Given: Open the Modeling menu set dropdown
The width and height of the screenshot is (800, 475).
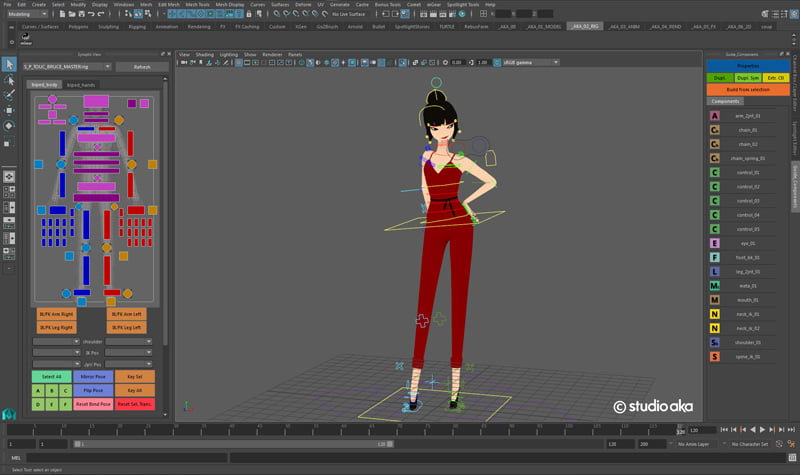Looking at the screenshot, I should 28,14.
